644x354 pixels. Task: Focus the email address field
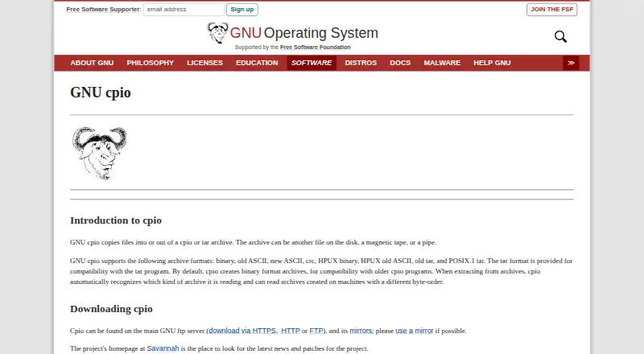pyautogui.click(x=184, y=10)
